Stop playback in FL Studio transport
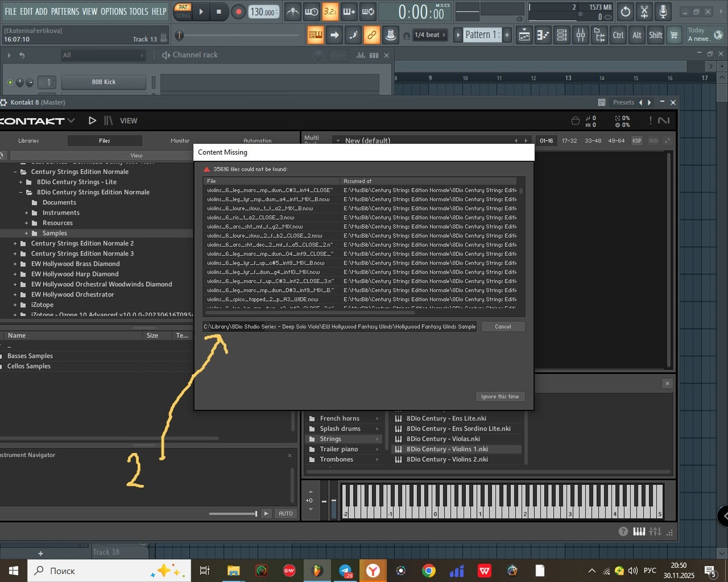 click(219, 12)
